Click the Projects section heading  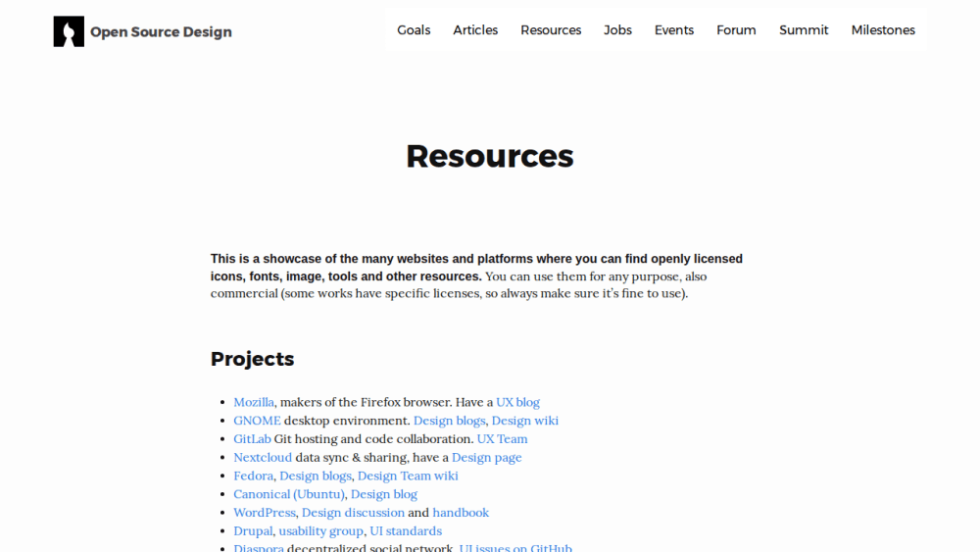point(252,359)
